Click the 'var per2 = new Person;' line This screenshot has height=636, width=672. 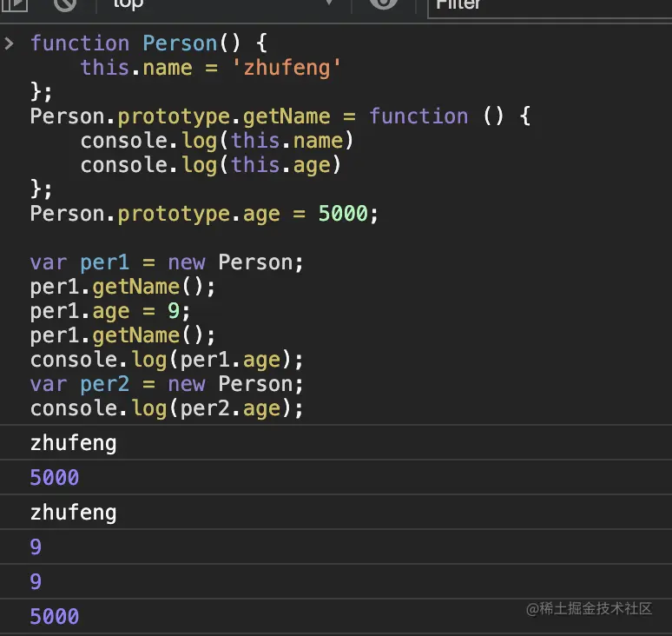167,384
